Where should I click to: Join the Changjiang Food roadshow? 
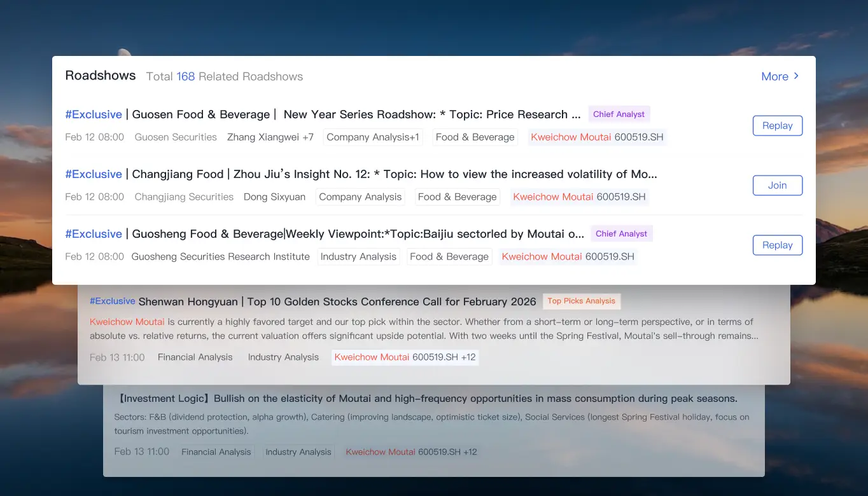click(778, 185)
